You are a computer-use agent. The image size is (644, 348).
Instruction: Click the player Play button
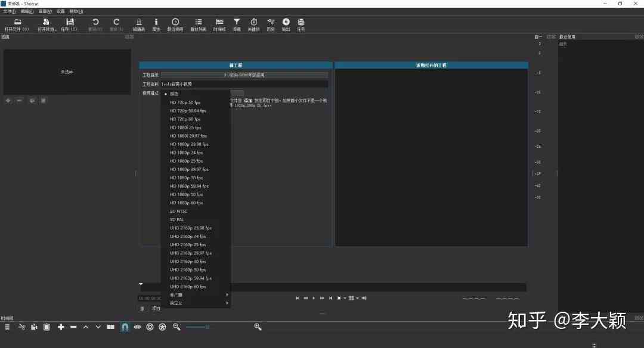coord(314,299)
